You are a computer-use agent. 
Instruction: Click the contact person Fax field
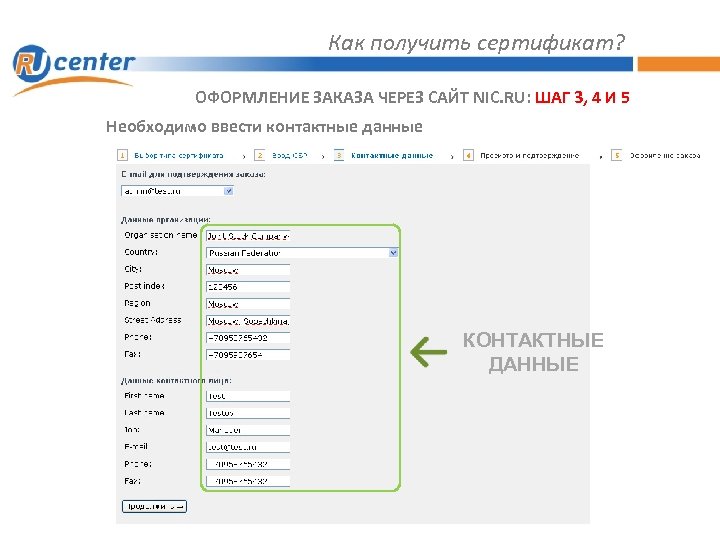pos(248,481)
